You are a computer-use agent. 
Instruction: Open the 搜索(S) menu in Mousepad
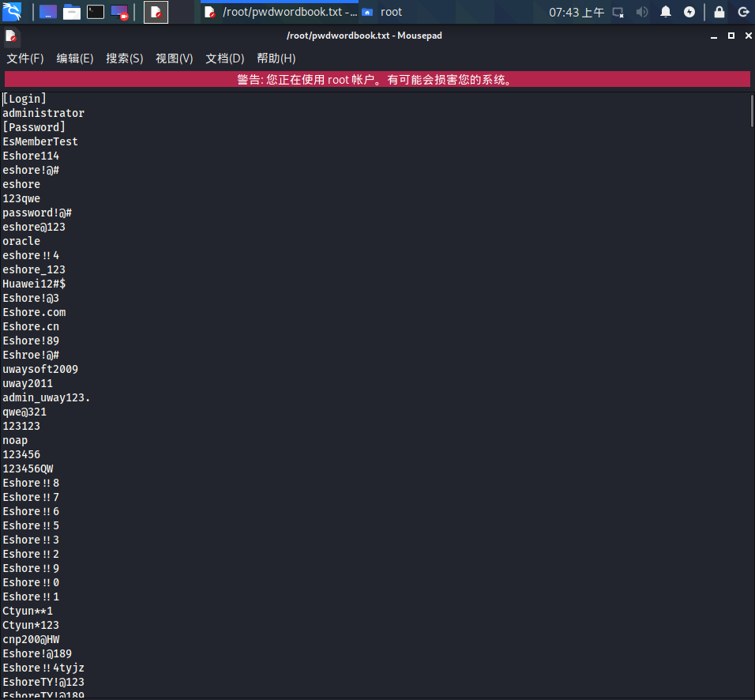pos(124,58)
